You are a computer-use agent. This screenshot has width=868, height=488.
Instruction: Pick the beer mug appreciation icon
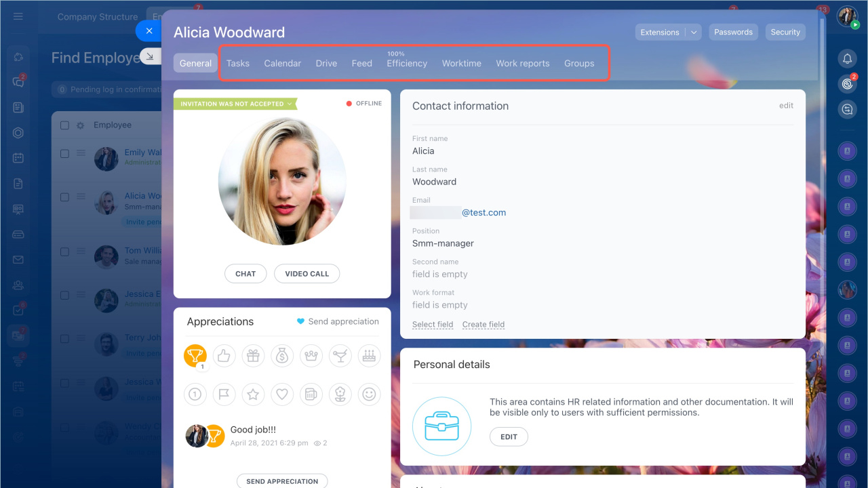311,394
